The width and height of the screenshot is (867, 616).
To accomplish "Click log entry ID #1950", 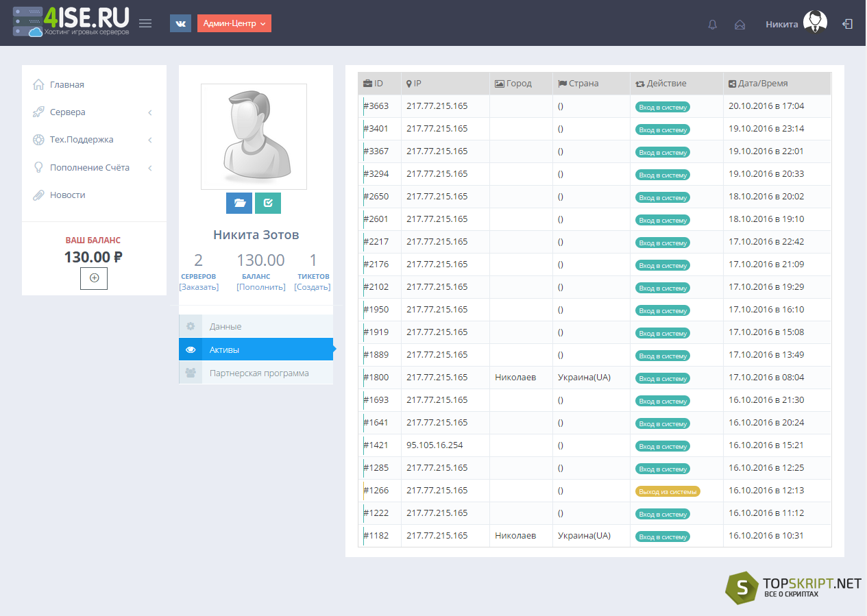I will pos(376,310).
